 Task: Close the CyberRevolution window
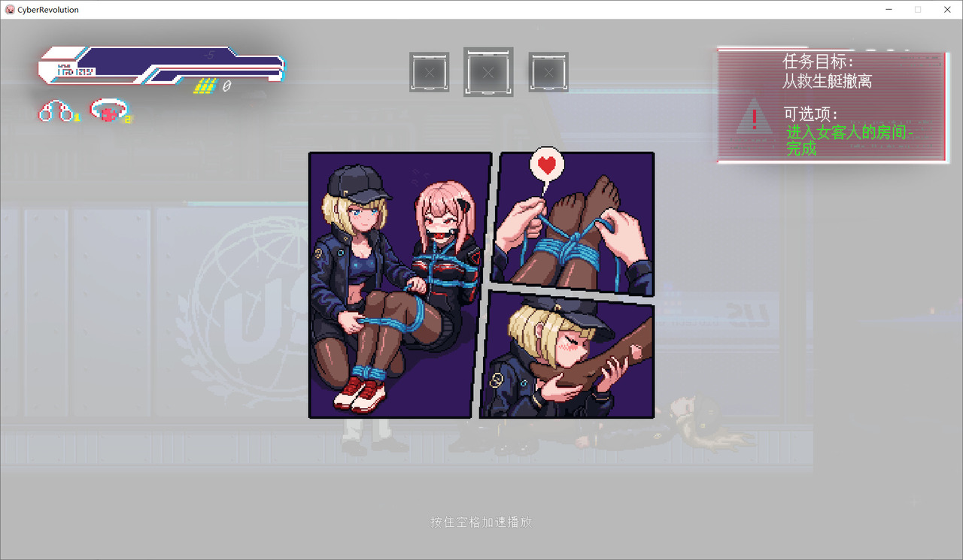pos(947,10)
